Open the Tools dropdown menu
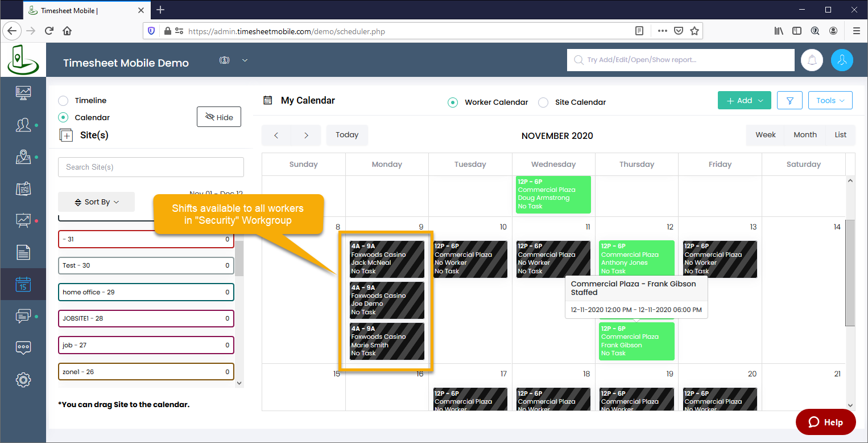Screen dimensions: 868x443 pyautogui.click(x=830, y=100)
